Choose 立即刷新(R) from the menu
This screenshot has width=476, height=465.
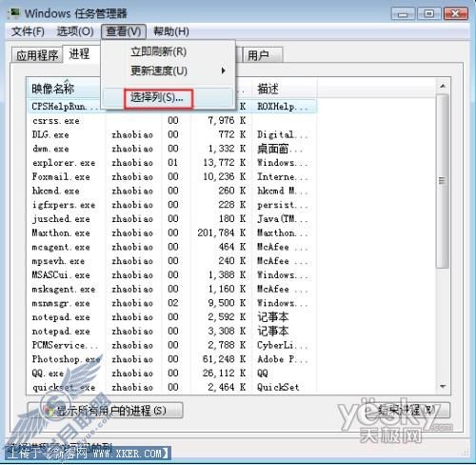point(158,51)
